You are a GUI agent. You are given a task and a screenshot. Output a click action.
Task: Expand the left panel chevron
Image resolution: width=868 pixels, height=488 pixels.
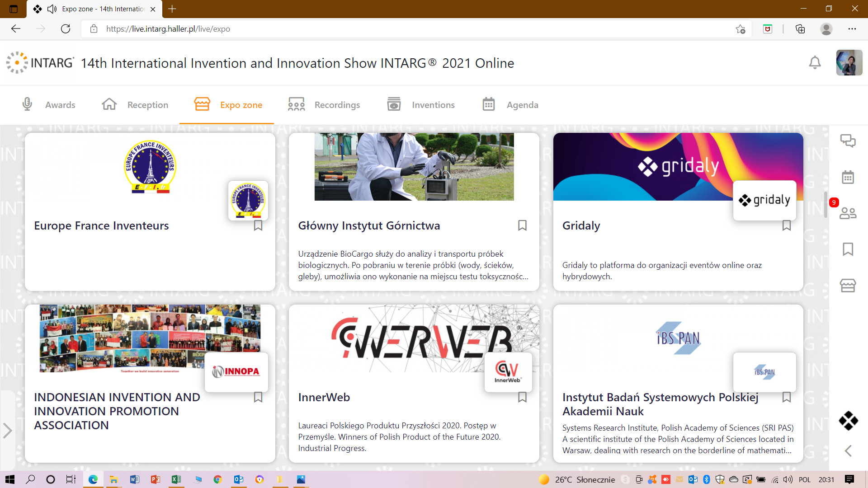7,430
